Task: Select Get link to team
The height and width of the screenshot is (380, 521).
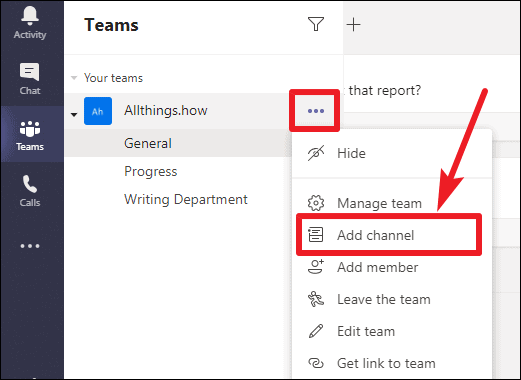Action: point(392,363)
